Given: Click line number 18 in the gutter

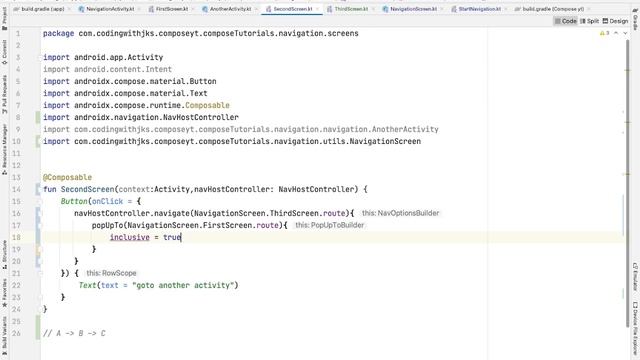Looking at the screenshot, I should 16,238.
